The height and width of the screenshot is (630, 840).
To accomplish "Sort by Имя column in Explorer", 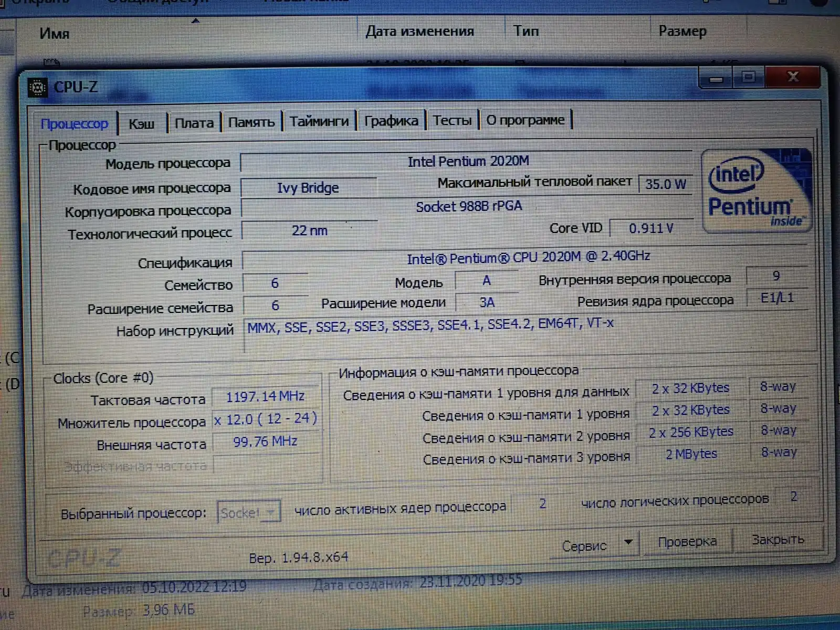I will [55, 34].
